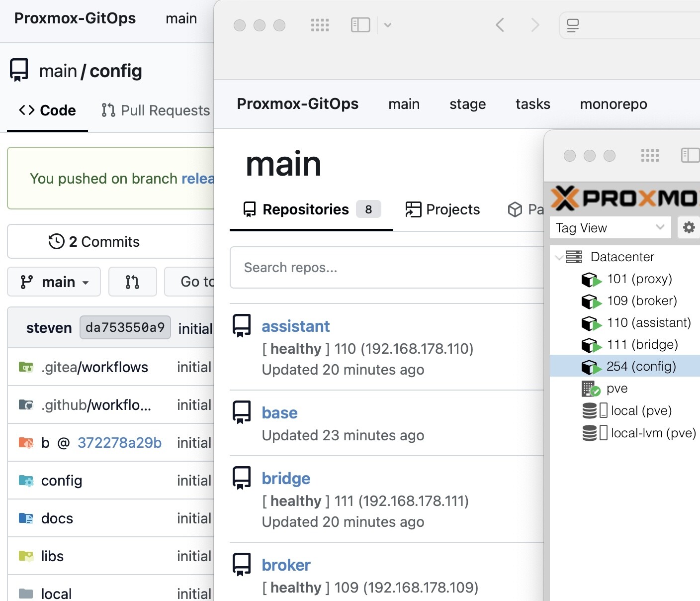This screenshot has width=700, height=601.
Task: Open the sidebar options chevron dropdown
Action: [x=388, y=25]
